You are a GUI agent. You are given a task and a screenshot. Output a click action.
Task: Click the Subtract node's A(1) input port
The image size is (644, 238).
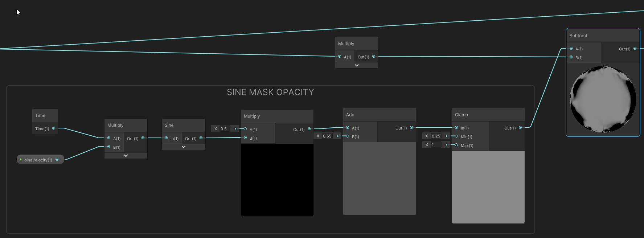tap(571, 48)
